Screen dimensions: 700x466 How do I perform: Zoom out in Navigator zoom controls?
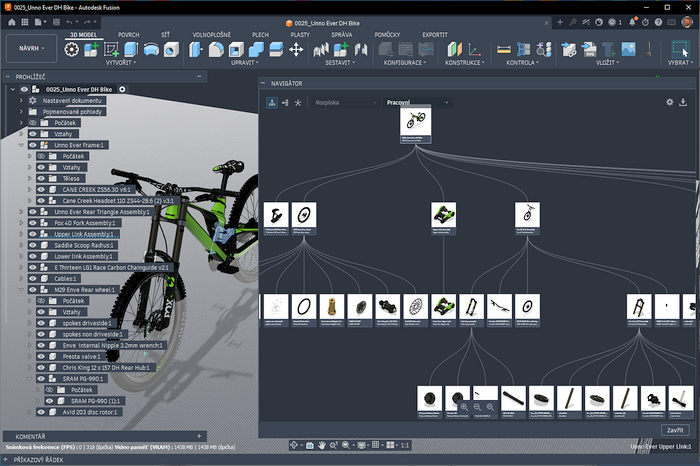[477, 407]
